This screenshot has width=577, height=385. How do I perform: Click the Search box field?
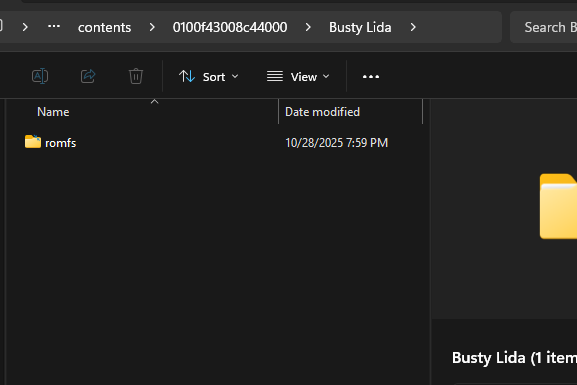tap(544, 27)
